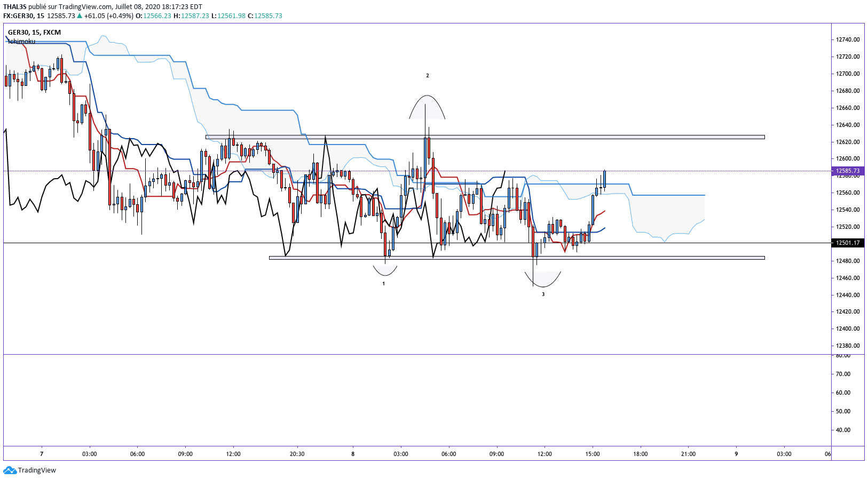Viewport: 868px width, 480px height.
Task: Click the 50.00 lower pane scale label
Action: pos(843,411)
